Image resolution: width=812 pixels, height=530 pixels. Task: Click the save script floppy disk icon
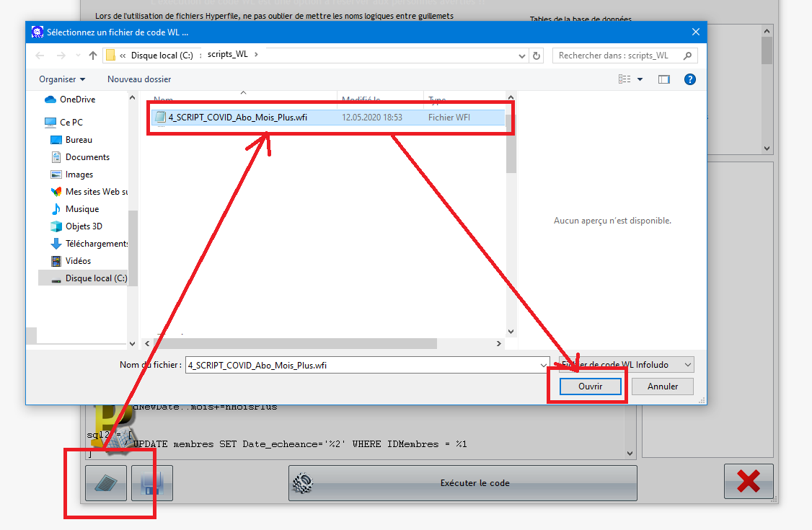click(x=151, y=482)
